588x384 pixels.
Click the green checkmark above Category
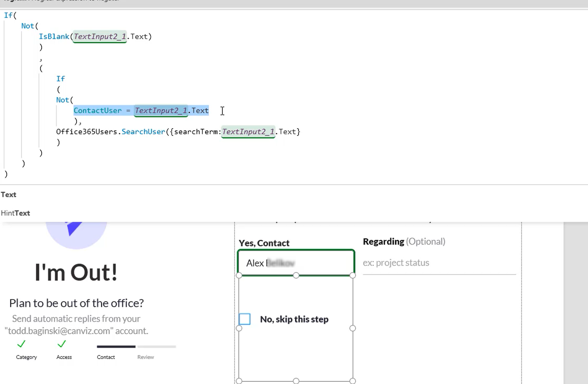[x=21, y=344]
